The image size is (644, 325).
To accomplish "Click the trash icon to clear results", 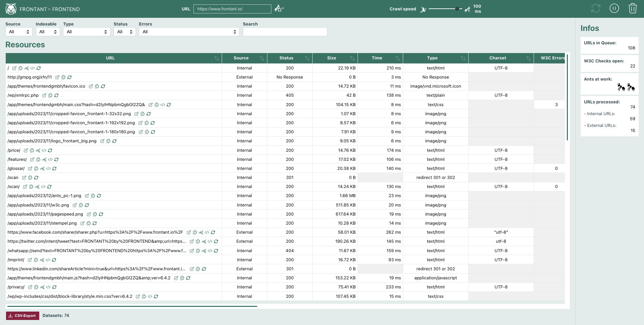I will click(632, 8).
